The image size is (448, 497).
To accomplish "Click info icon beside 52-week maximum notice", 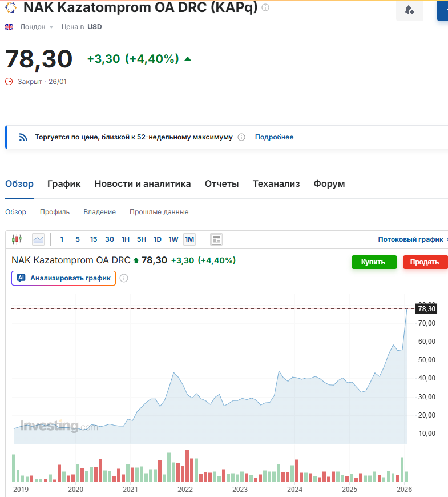I will click(241, 137).
